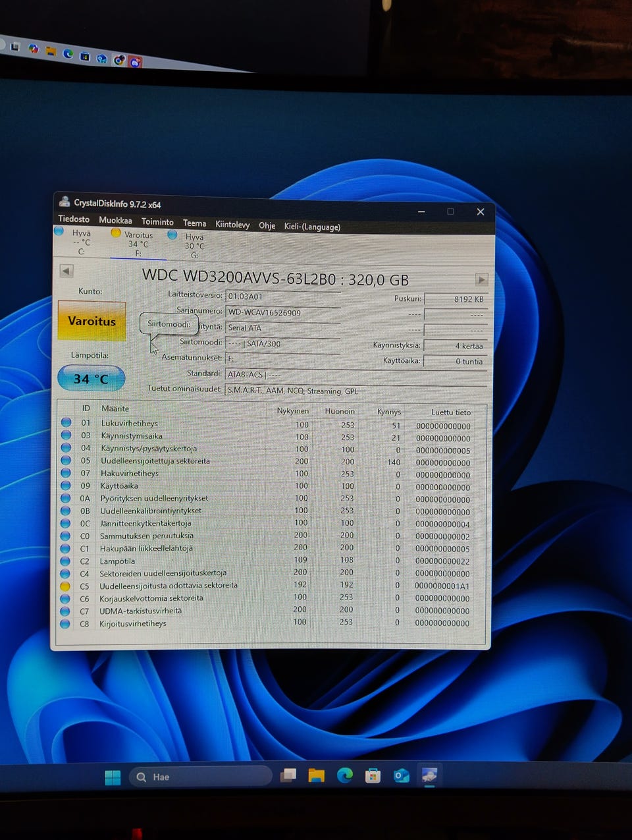
Task: Open Tiedosto menu
Action: point(74,219)
